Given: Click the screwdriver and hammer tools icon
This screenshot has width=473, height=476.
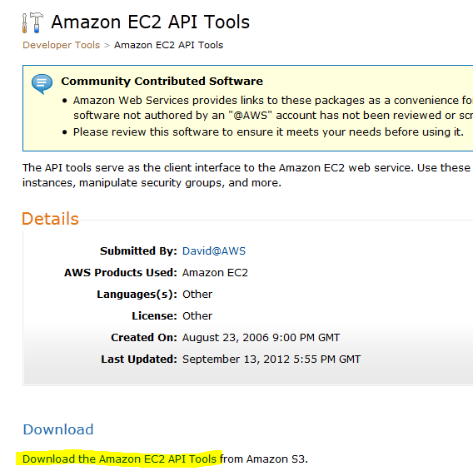Looking at the screenshot, I should click(x=32, y=22).
